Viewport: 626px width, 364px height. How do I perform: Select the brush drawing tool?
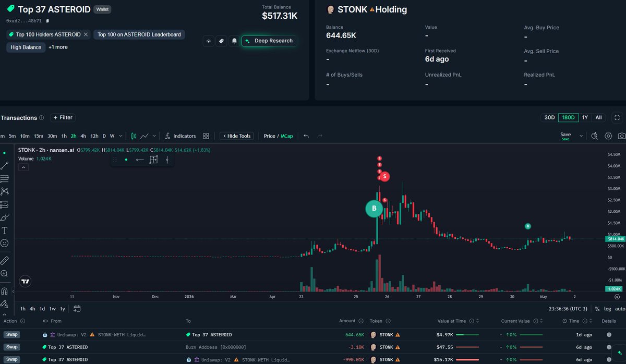pyautogui.click(x=5, y=217)
